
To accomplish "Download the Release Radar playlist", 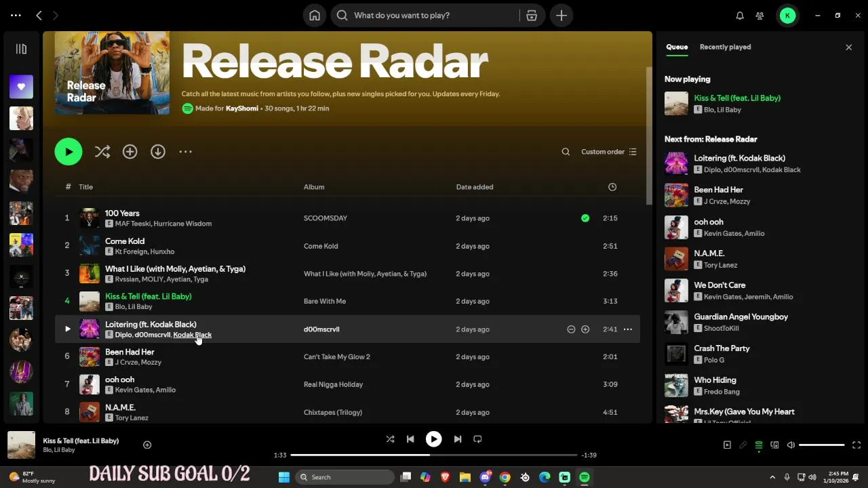I will 158,152.
